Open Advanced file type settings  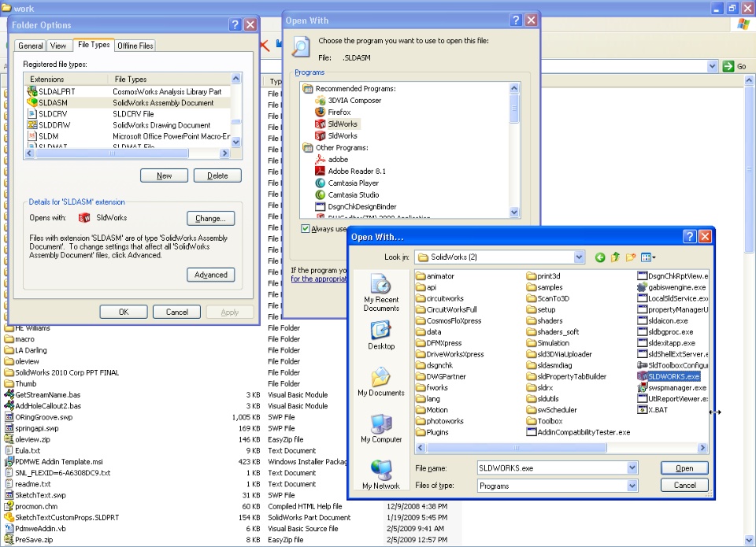(211, 275)
